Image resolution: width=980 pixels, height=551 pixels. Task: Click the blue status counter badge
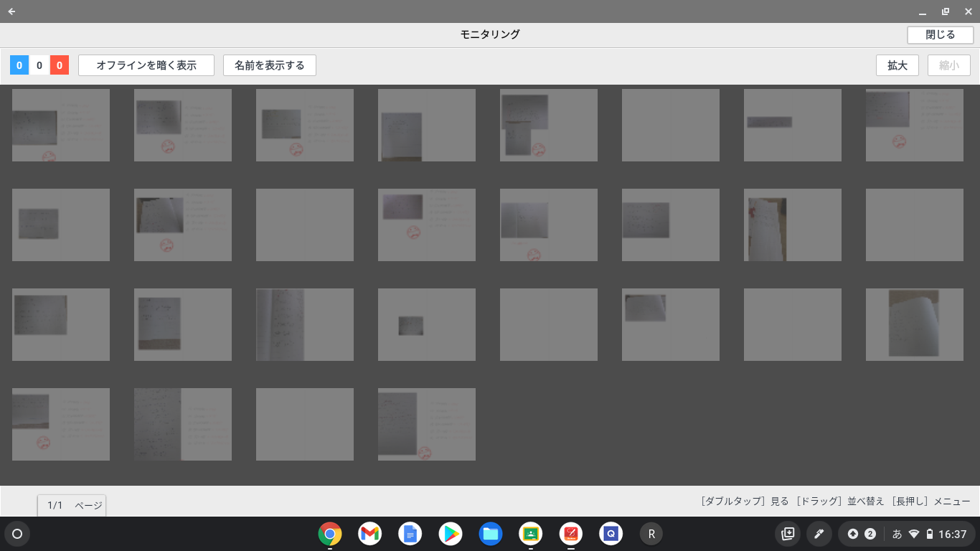pos(19,65)
